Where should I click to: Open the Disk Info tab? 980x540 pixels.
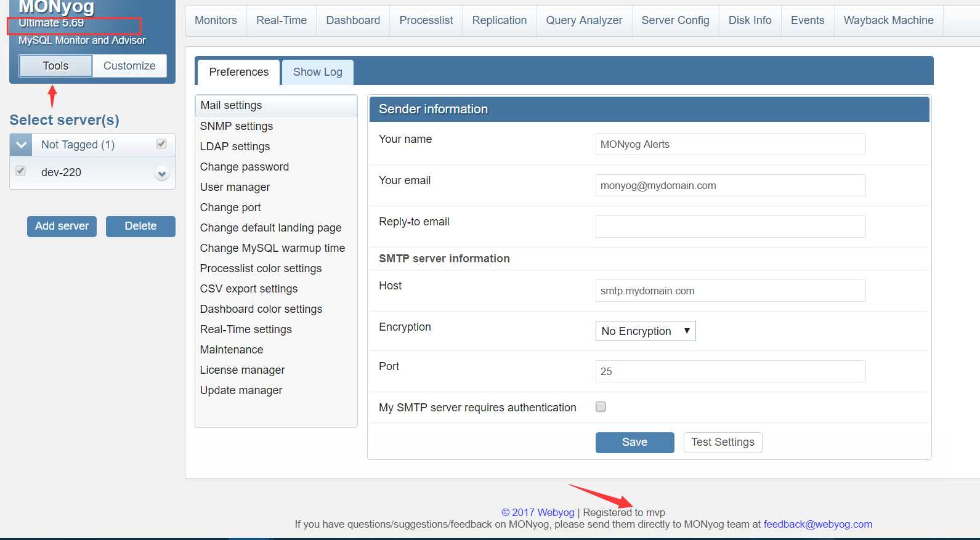750,20
